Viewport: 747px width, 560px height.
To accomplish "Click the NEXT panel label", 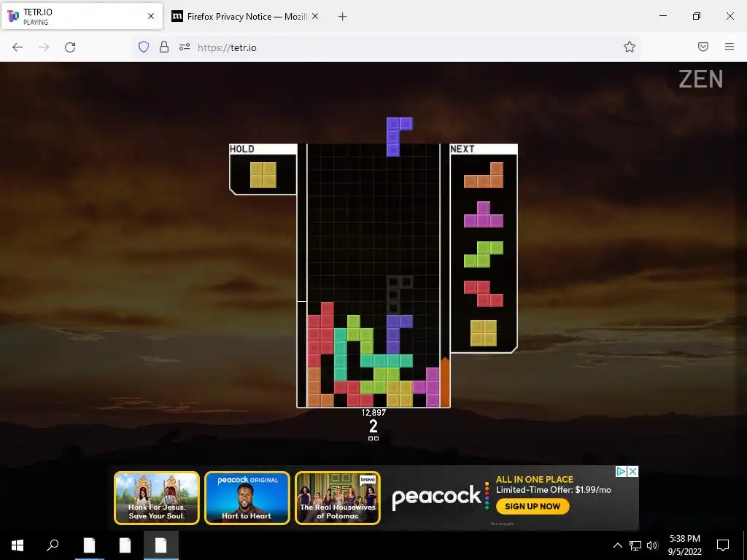I will (x=462, y=149).
